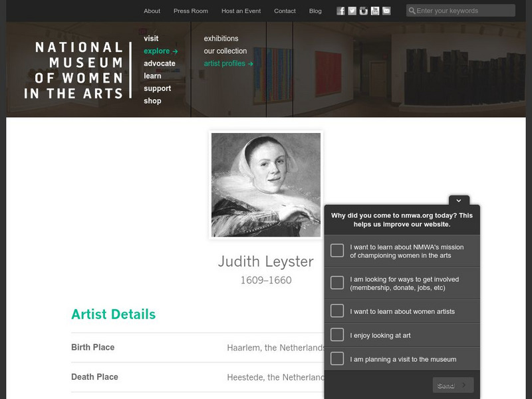Select the support navigation item
This screenshot has height=399, width=532.
click(x=157, y=88)
